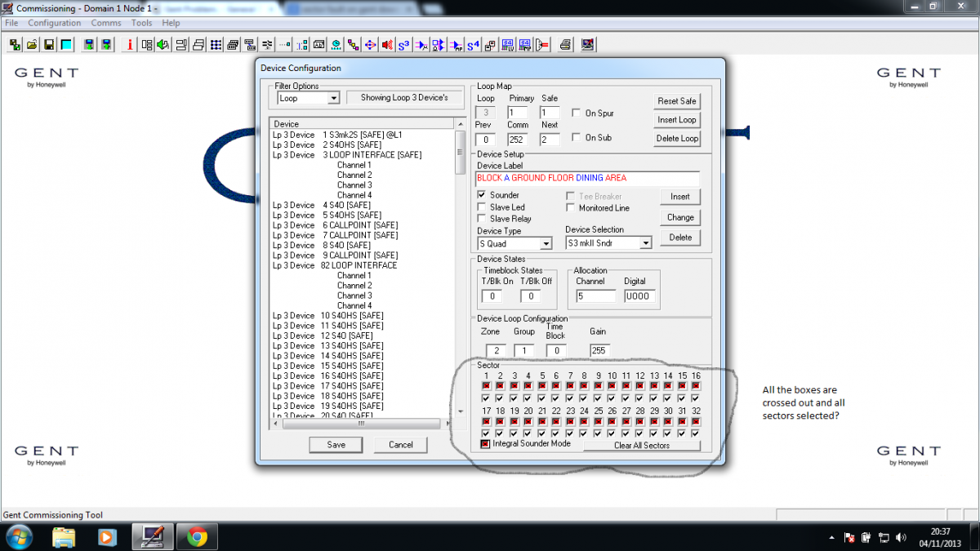Open the Tools menu

(142, 23)
